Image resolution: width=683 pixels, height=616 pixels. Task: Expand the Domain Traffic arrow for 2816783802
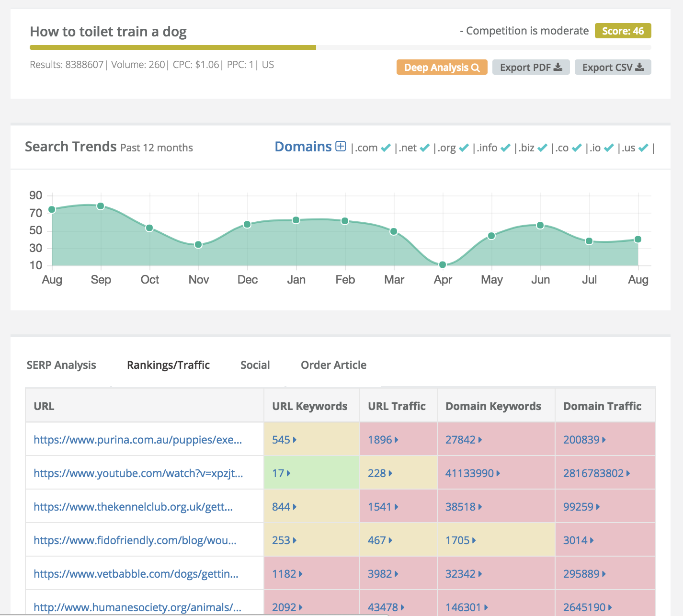(x=627, y=473)
